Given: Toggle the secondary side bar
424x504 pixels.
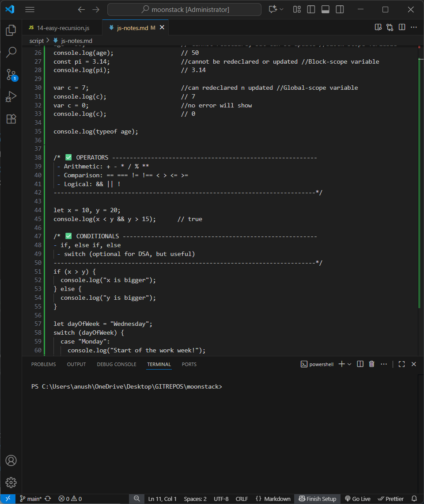Looking at the screenshot, I should 340,9.
